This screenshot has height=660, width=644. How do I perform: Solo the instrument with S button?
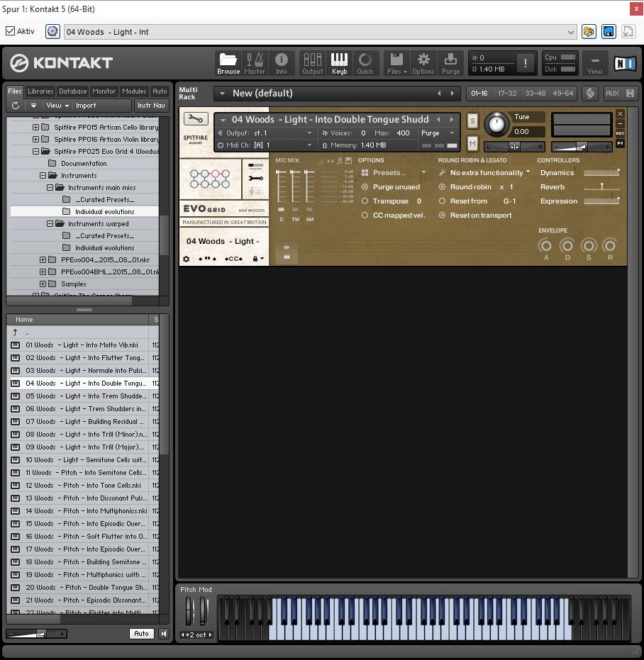(x=472, y=121)
